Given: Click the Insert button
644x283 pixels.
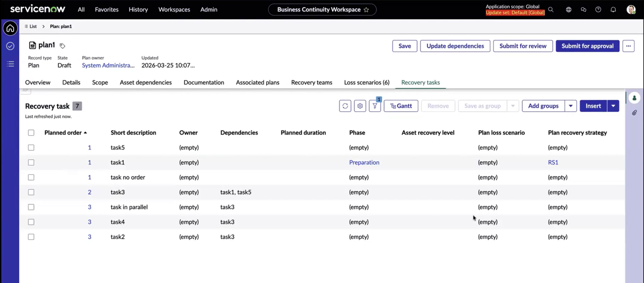Looking at the screenshot, I should (x=593, y=106).
